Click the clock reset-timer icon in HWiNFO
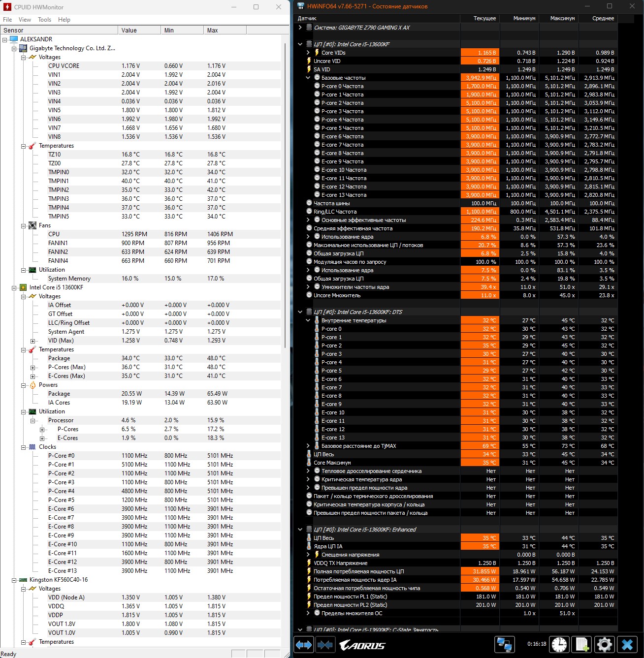 [559, 644]
